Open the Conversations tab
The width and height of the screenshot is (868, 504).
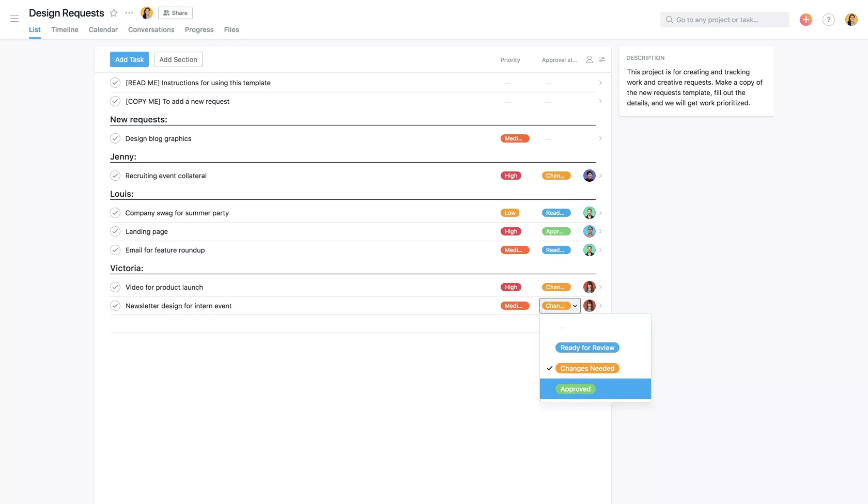coord(151,29)
